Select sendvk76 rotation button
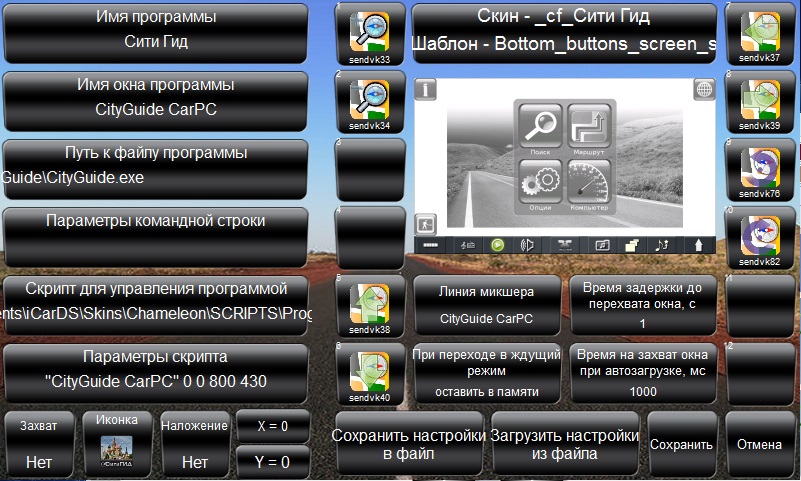The image size is (801, 481). 760,170
